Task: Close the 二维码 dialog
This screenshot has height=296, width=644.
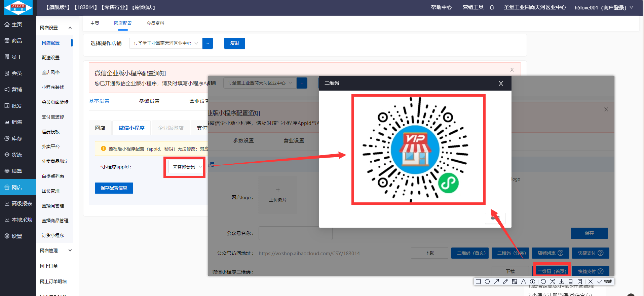Action: tap(501, 84)
